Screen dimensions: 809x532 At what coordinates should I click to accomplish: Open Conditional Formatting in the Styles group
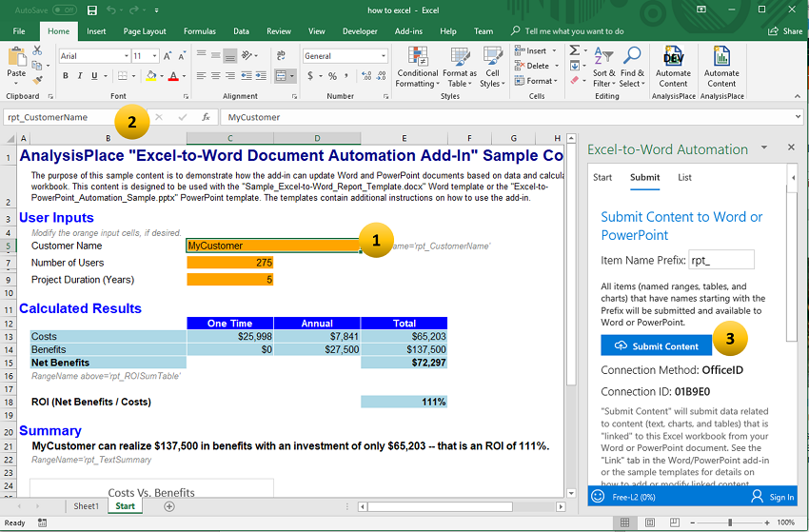[417, 65]
